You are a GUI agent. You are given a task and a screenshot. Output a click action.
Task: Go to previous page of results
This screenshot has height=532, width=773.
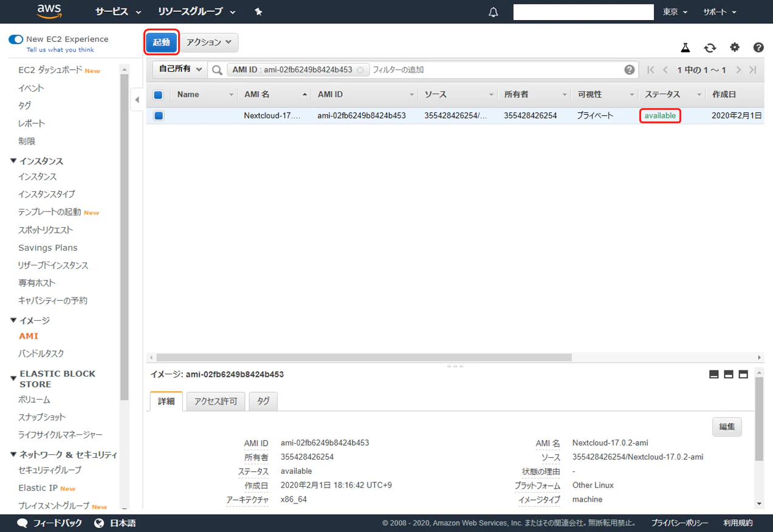pos(665,70)
